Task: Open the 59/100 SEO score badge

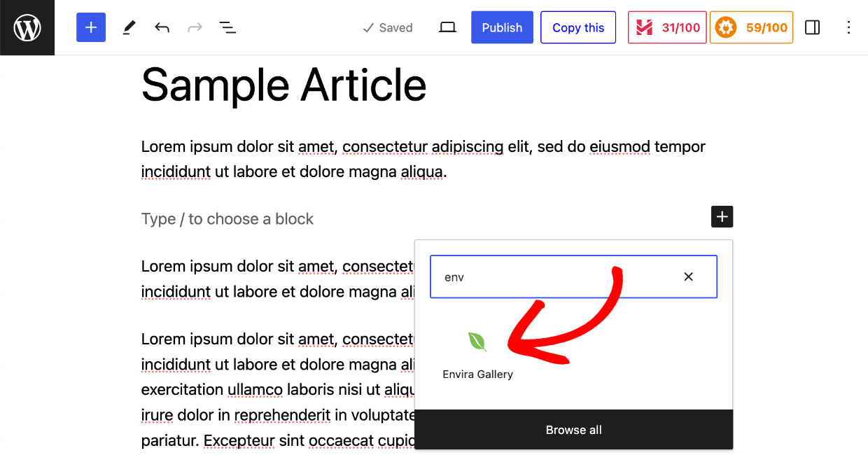Action: click(x=751, y=27)
